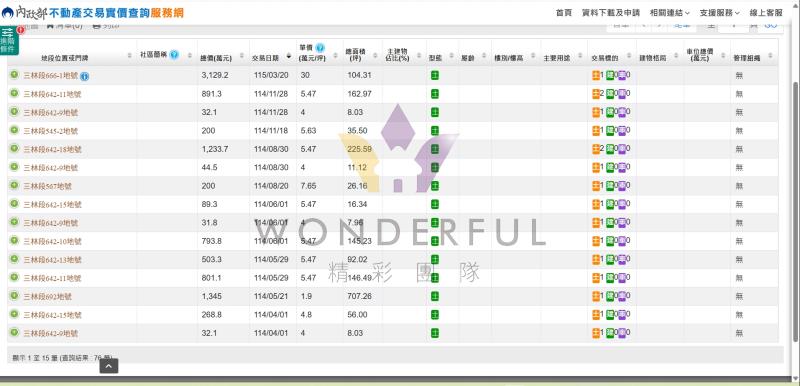Click the purple parking icon in the 三林段642-13地號 row

621,260
